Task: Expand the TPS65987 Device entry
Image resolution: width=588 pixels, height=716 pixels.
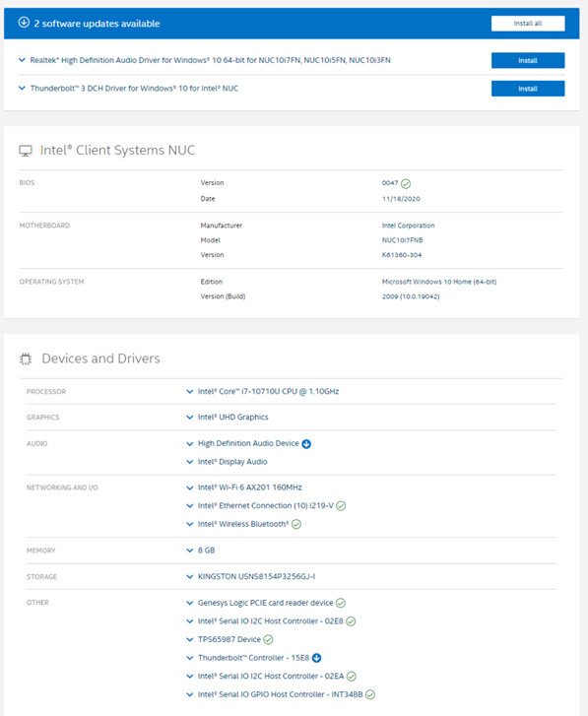Action: coord(190,639)
